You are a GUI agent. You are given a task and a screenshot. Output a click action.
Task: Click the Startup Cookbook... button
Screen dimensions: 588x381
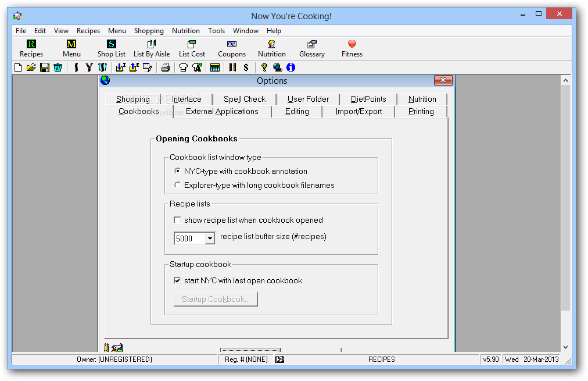coord(216,299)
